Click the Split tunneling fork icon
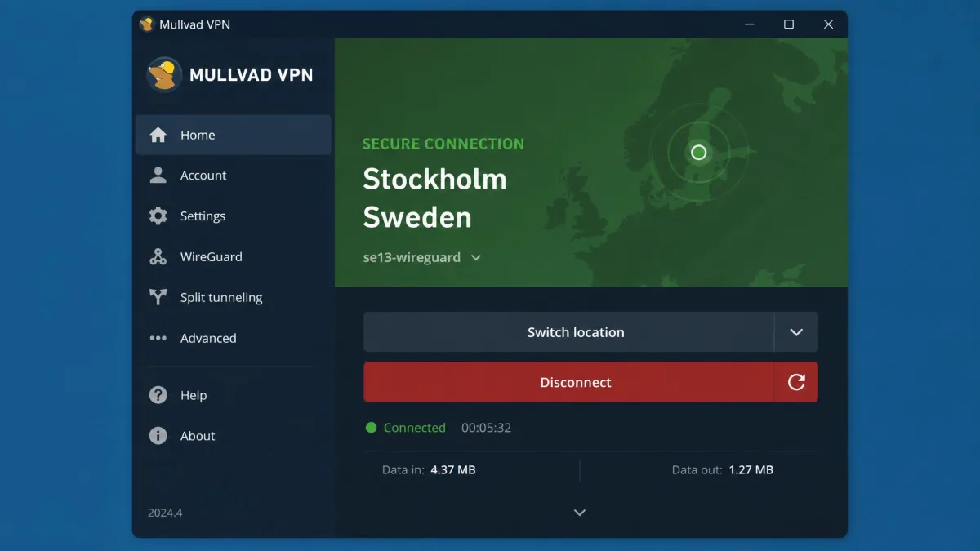980x551 pixels. 158,297
